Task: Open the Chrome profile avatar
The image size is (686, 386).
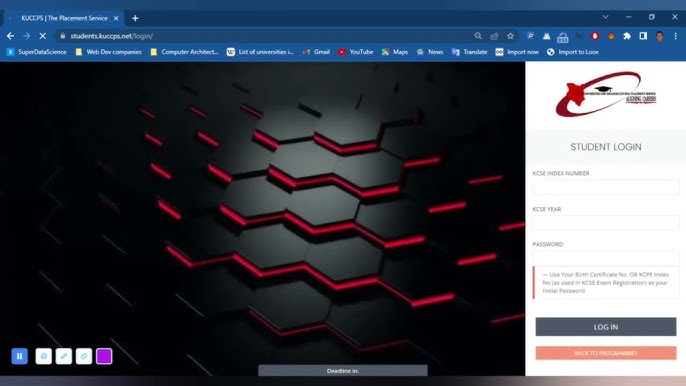Action: (x=659, y=36)
